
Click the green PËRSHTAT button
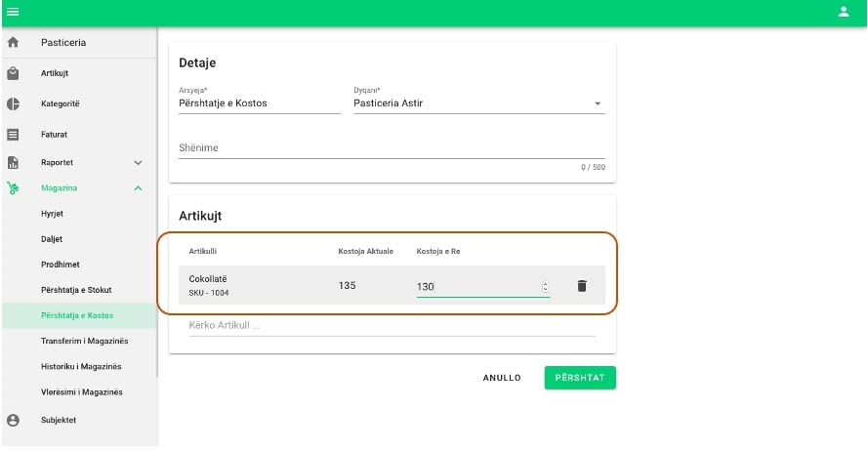(x=580, y=378)
